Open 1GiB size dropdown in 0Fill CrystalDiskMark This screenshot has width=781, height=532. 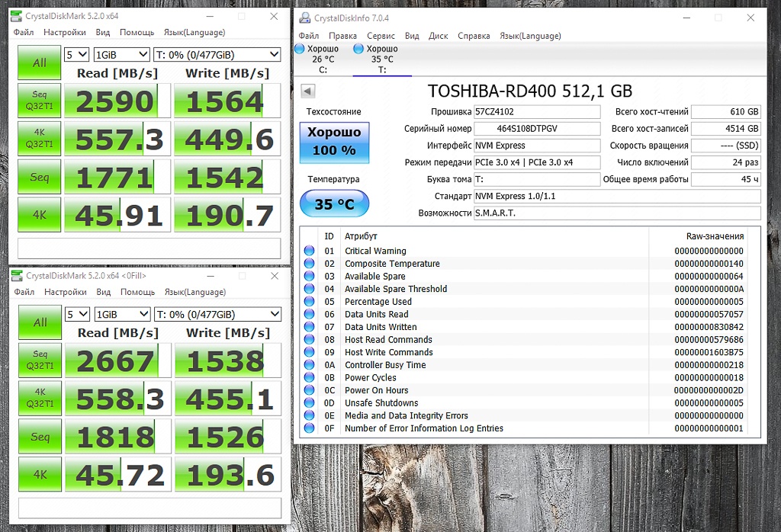point(122,314)
